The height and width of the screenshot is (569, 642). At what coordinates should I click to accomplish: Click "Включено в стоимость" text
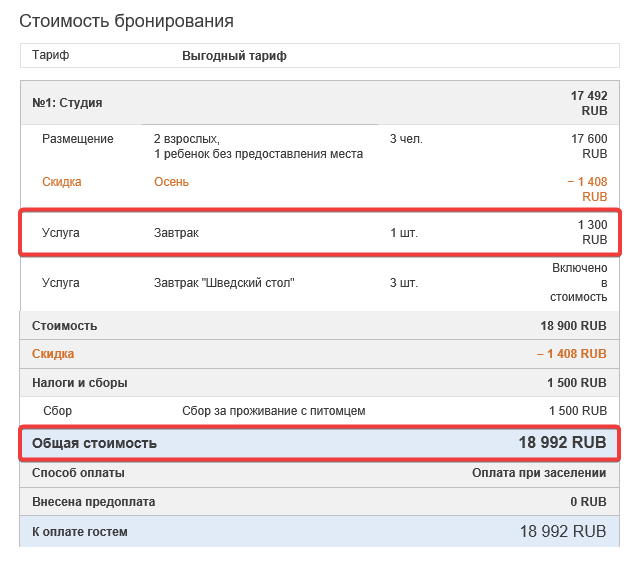(579, 283)
